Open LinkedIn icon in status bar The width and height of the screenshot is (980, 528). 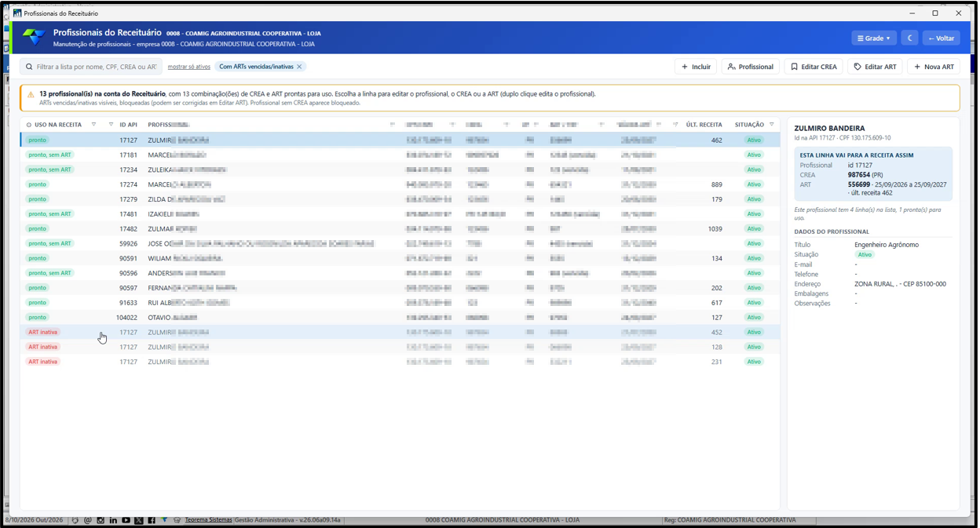click(x=113, y=520)
